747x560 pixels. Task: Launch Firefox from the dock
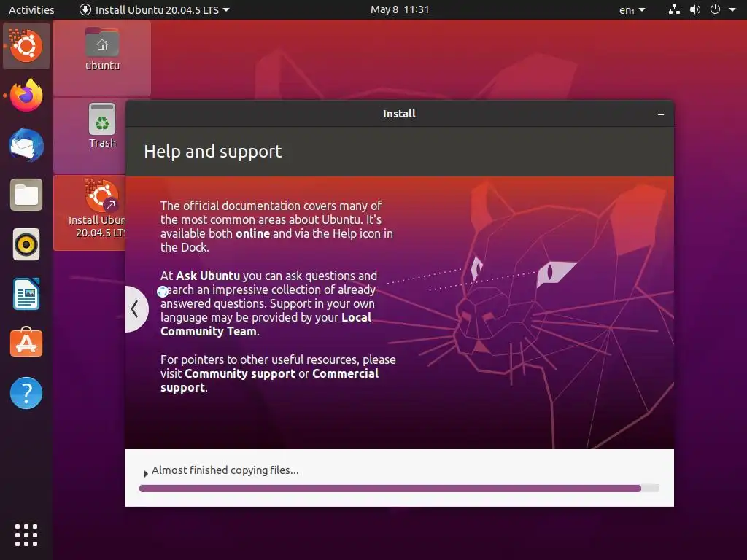[26, 96]
